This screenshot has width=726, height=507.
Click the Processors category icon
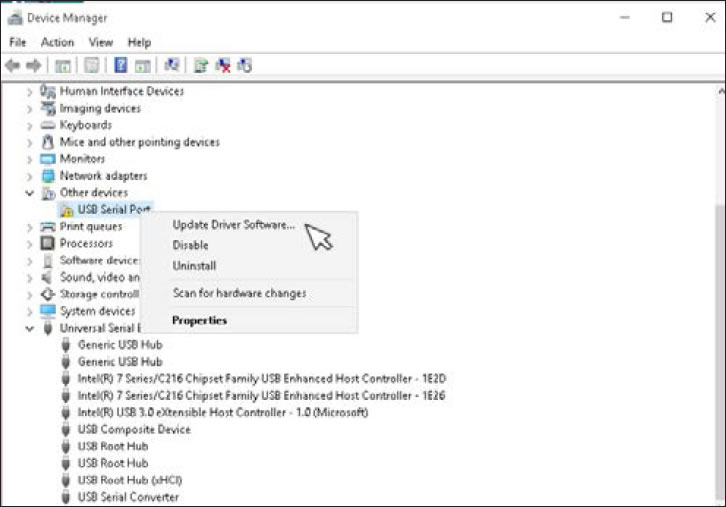coord(48,243)
